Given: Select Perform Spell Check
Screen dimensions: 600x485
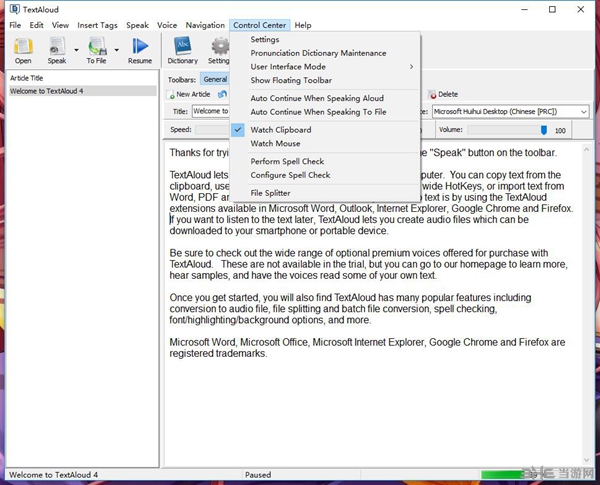Looking at the screenshot, I should 287,161.
